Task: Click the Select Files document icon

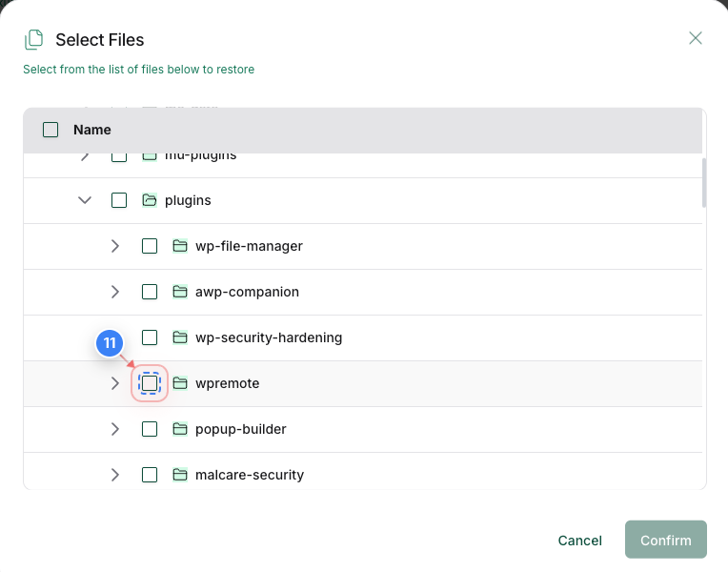Action: (x=34, y=39)
